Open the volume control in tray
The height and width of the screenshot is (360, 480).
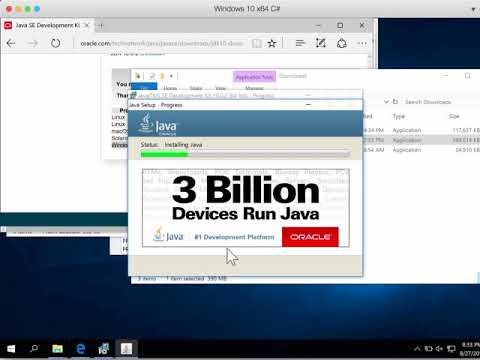[439, 349]
